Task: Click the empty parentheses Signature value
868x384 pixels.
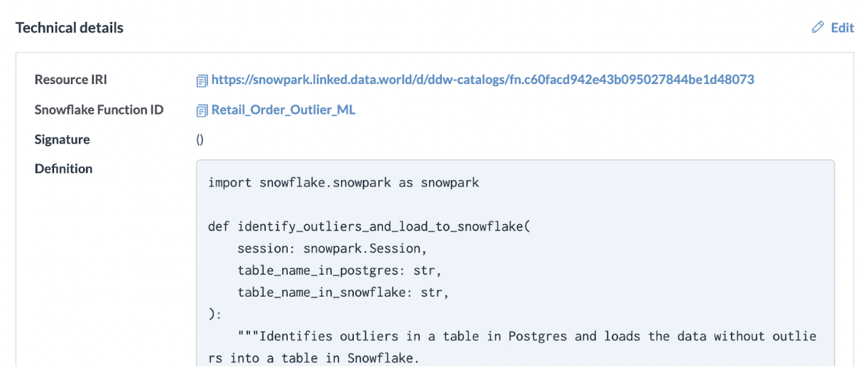Action: [200, 139]
